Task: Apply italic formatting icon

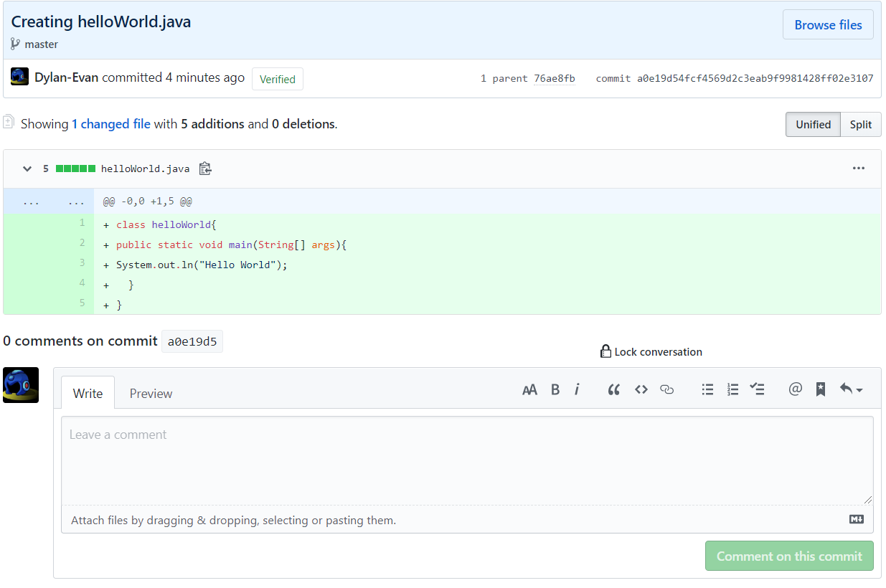Action: [577, 389]
